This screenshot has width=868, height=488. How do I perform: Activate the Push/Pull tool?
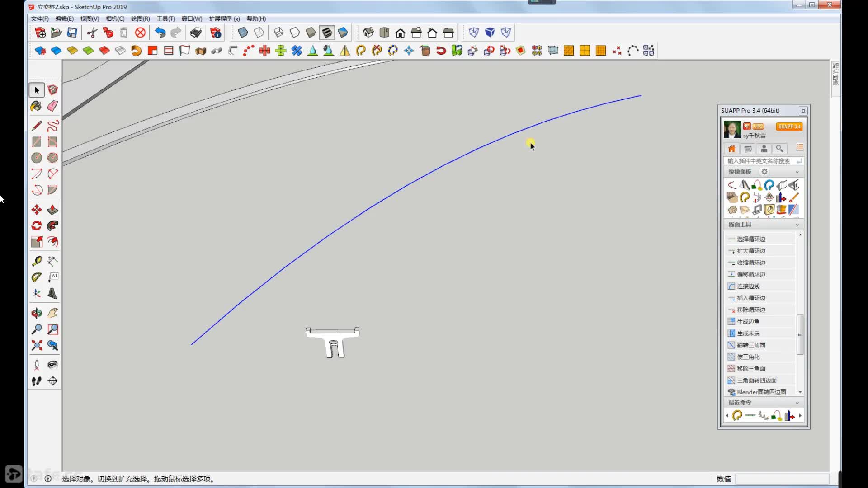tap(52, 210)
